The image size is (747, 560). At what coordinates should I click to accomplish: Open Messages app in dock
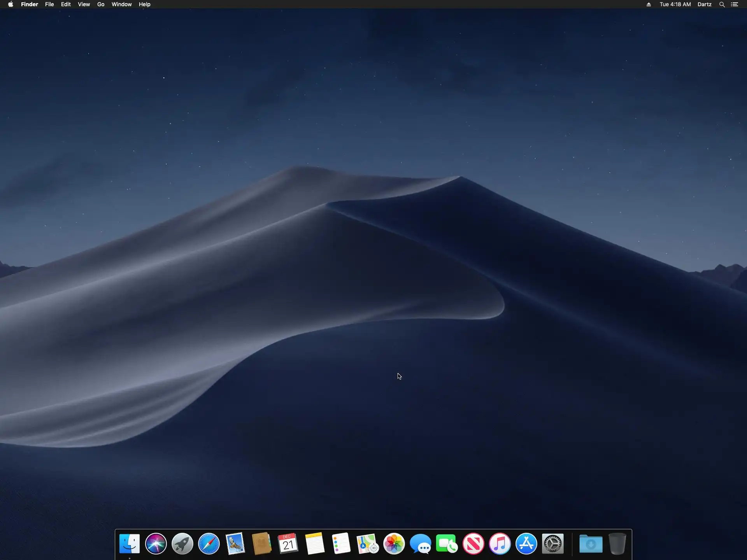[420, 543]
